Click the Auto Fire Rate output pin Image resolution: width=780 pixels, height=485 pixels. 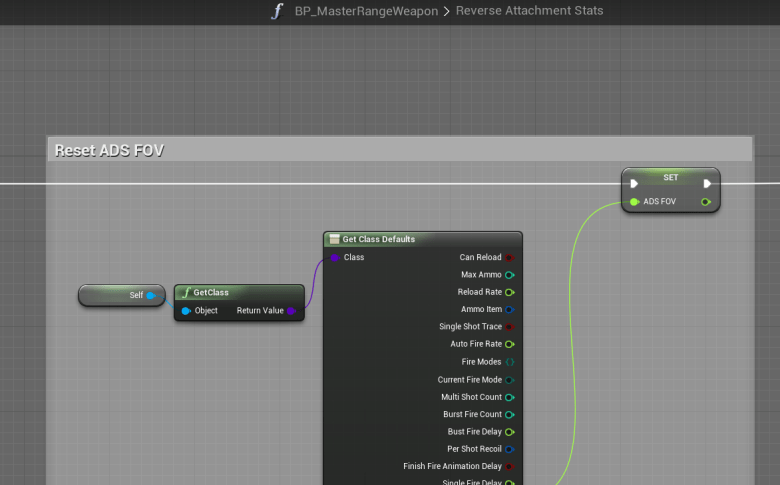509,344
